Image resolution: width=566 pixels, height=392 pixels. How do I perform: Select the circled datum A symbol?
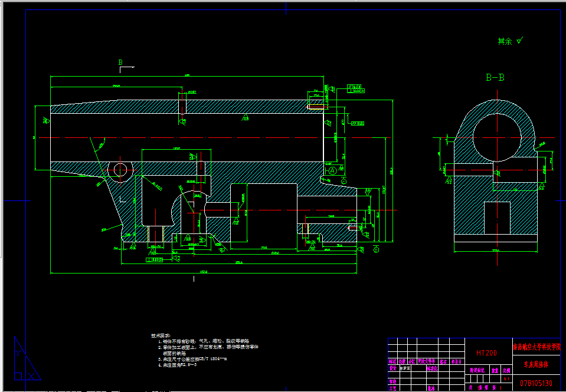(x=332, y=170)
